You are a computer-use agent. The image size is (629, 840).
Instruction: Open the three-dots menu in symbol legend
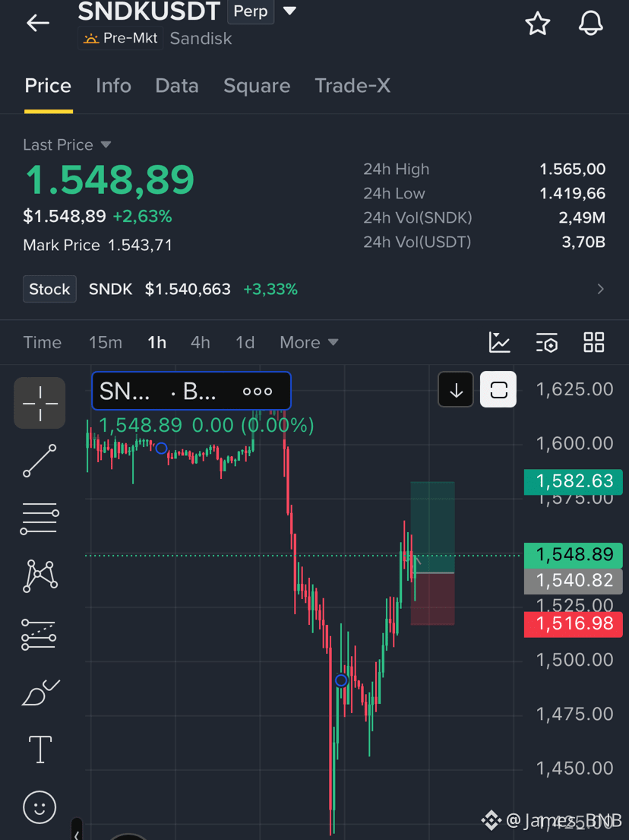coord(258,391)
